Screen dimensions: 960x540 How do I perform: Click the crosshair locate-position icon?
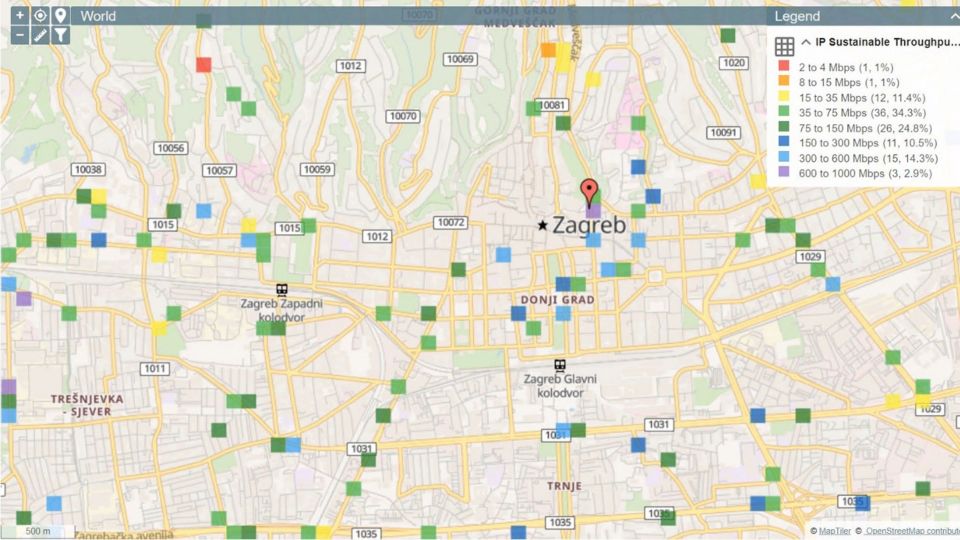(40, 15)
